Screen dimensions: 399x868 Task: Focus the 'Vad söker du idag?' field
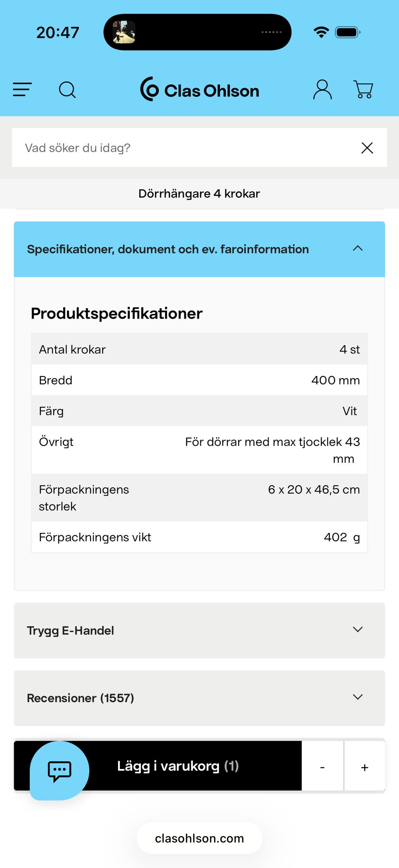pos(183,148)
